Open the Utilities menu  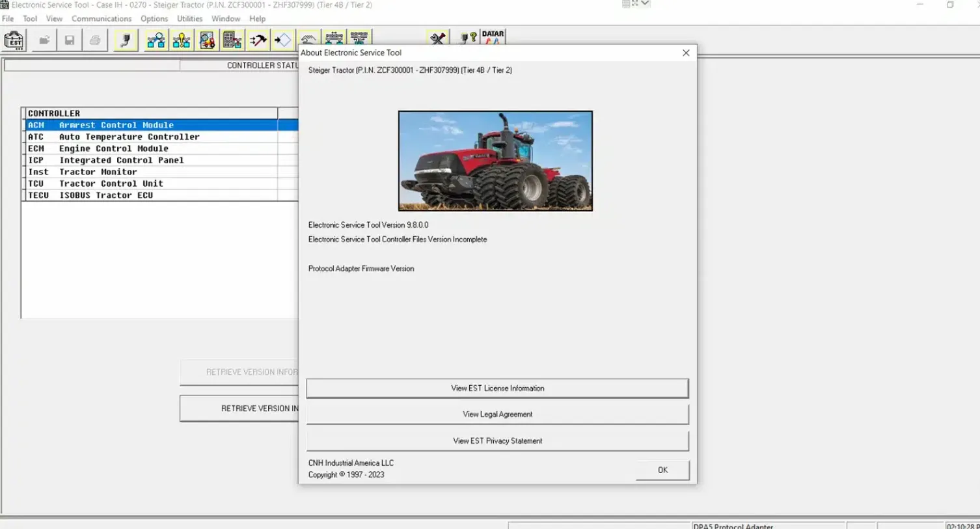coord(189,19)
